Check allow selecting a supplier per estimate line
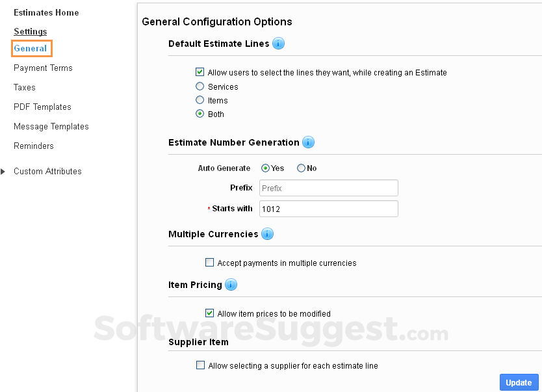 point(200,365)
